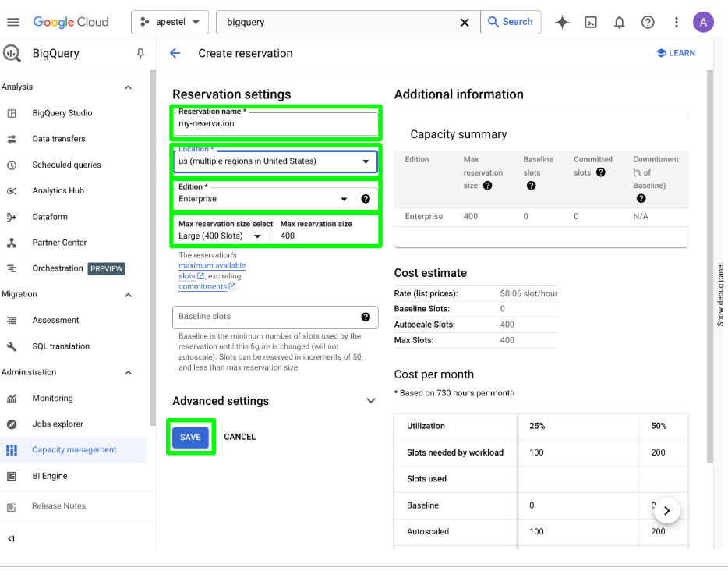This screenshot has height=571, width=728.
Task: Click the Reservation name input field
Action: pyautogui.click(x=275, y=123)
